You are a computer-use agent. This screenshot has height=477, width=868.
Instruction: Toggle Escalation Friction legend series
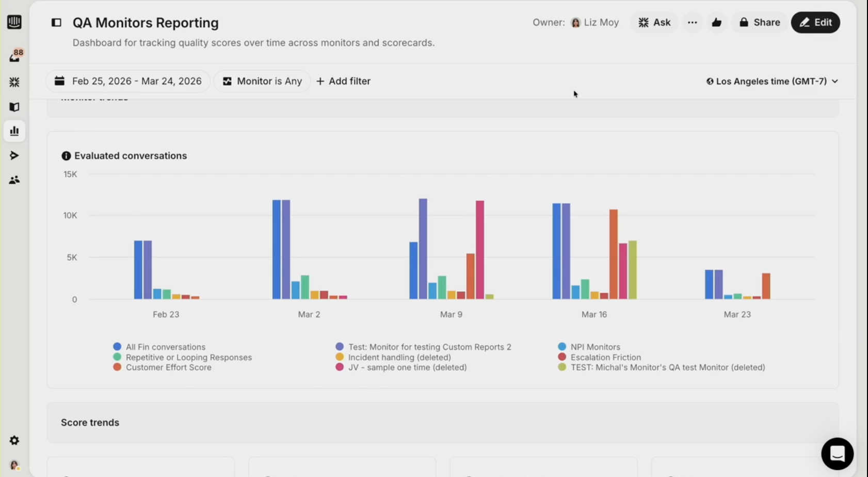click(605, 357)
